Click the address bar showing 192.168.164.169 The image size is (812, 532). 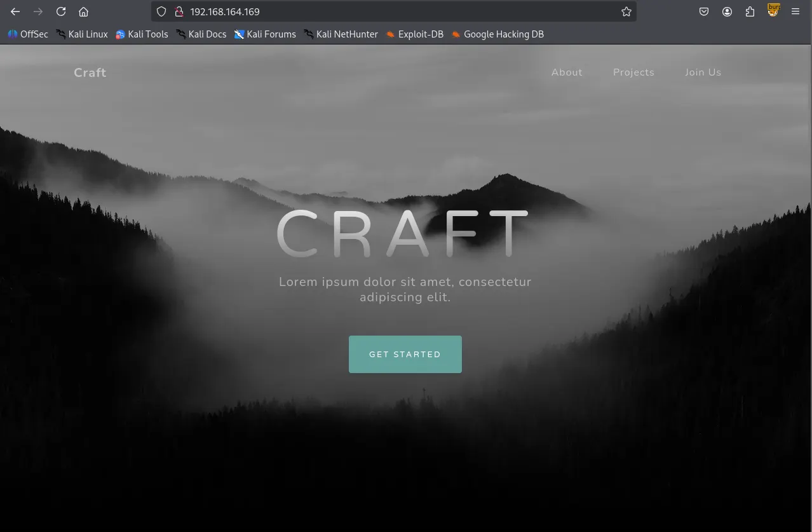[x=381, y=11]
